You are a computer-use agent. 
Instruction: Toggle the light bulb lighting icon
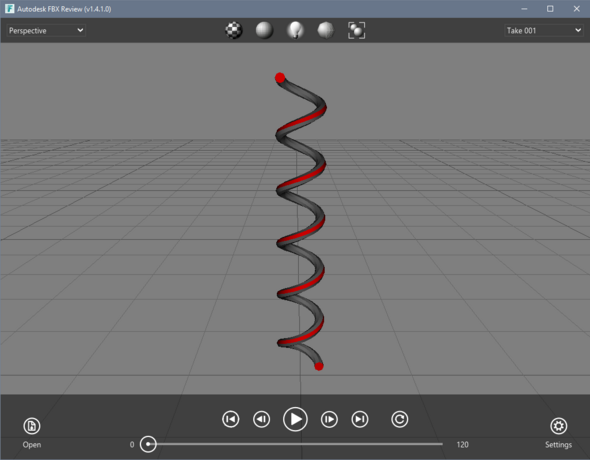tap(295, 30)
